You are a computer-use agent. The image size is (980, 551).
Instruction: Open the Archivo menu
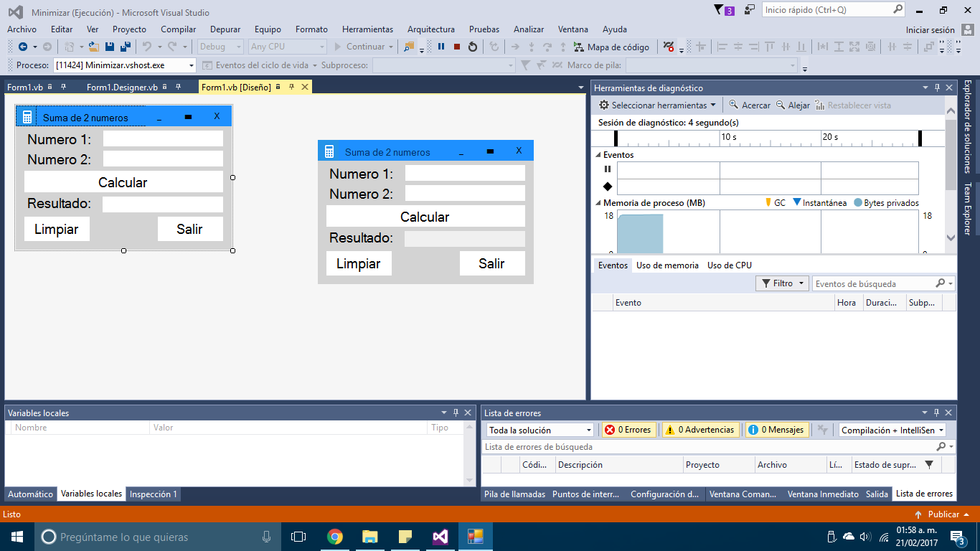point(22,29)
